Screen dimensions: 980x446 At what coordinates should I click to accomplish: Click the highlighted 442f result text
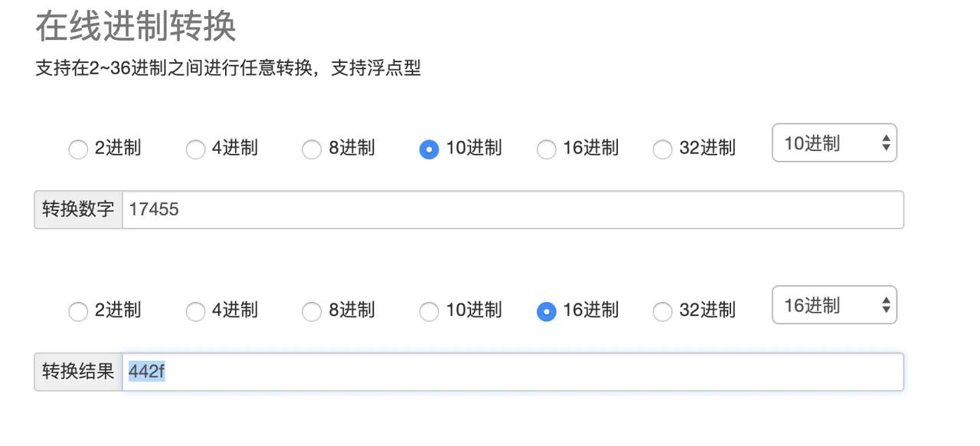[x=146, y=371]
